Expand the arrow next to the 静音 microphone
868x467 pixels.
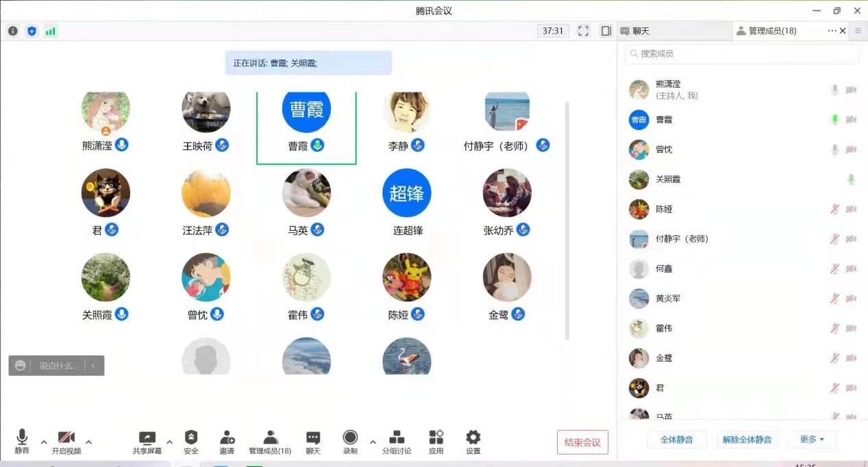tap(44, 442)
